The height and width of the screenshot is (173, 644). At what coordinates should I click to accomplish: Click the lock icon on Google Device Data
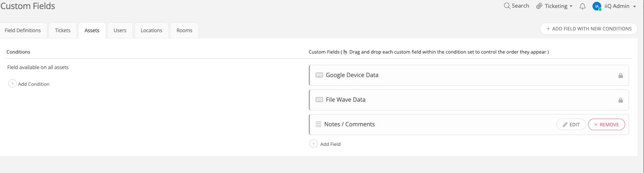pos(621,76)
